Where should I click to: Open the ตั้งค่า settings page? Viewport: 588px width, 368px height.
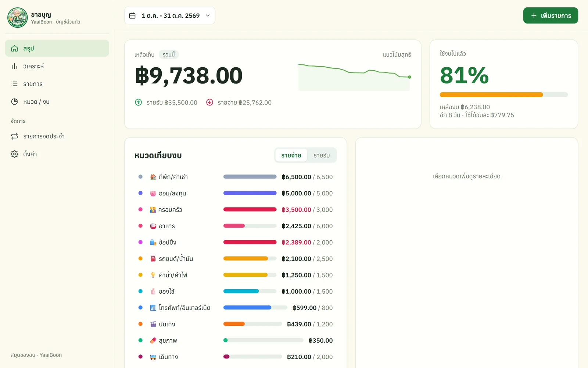tap(57, 154)
